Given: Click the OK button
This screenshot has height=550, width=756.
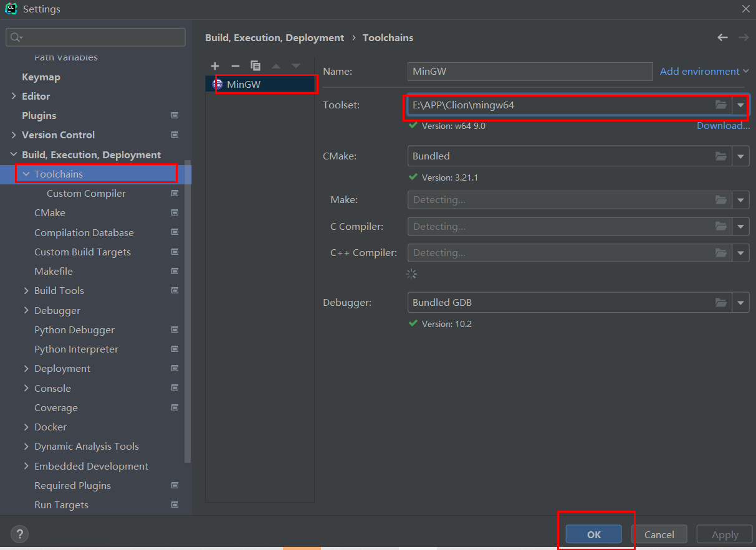Looking at the screenshot, I should [x=594, y=534].
